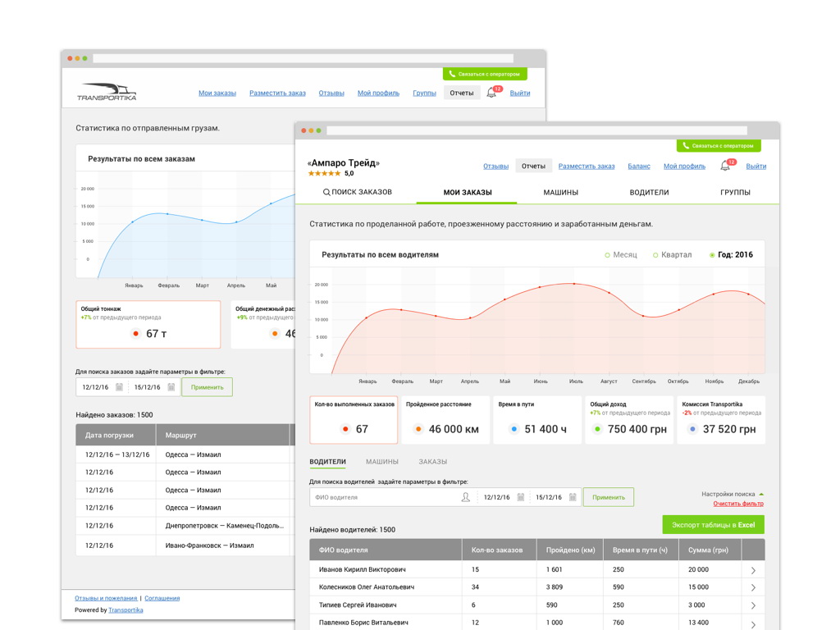The image size is (840, 630).
Task: Select the Год: 2016 radio button
Action: coord(712,255)
